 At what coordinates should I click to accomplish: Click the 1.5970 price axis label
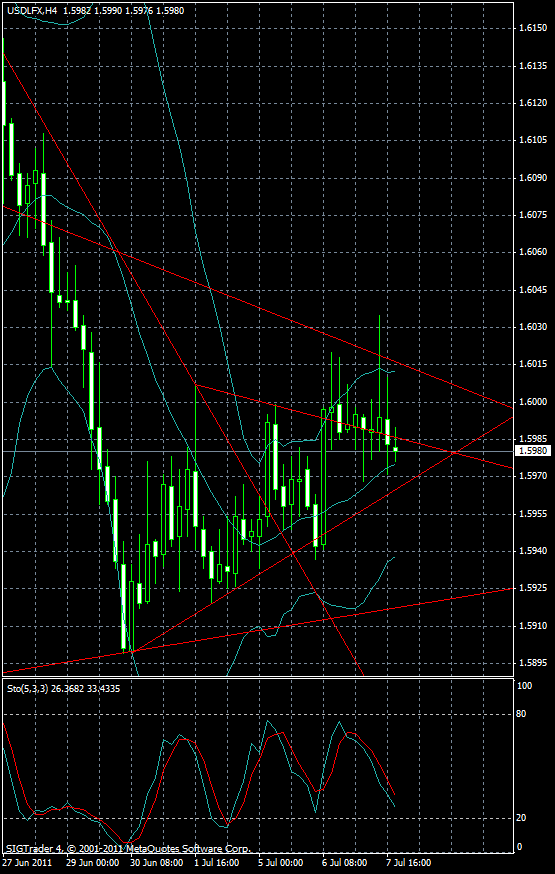531,476
